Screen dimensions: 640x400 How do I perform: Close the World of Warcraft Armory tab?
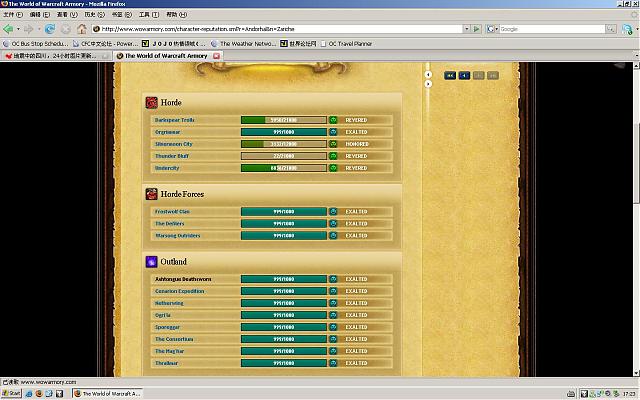pos(217,56)
